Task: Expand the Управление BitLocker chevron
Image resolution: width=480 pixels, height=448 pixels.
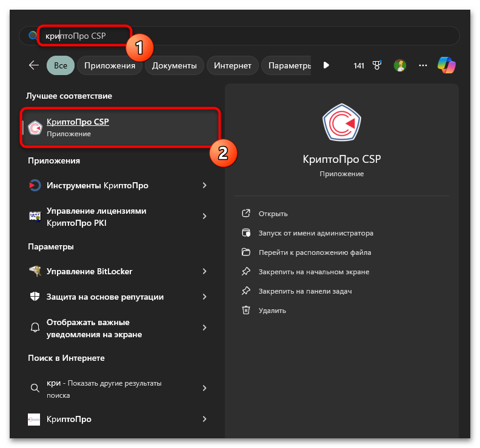Action: (x=204, y=271)
